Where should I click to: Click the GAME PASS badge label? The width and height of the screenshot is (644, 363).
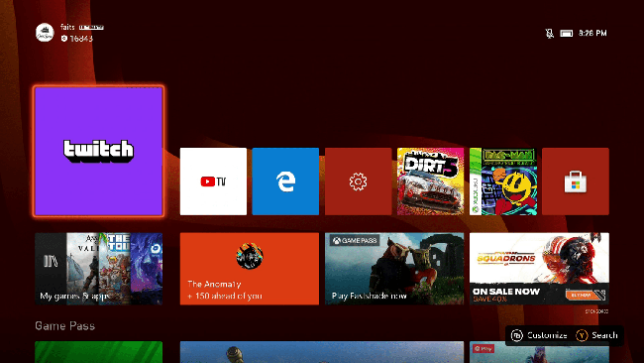click(355, 240)
